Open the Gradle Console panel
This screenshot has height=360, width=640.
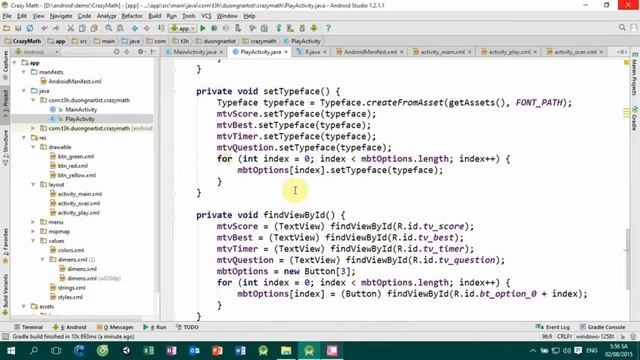coord(602,327)
